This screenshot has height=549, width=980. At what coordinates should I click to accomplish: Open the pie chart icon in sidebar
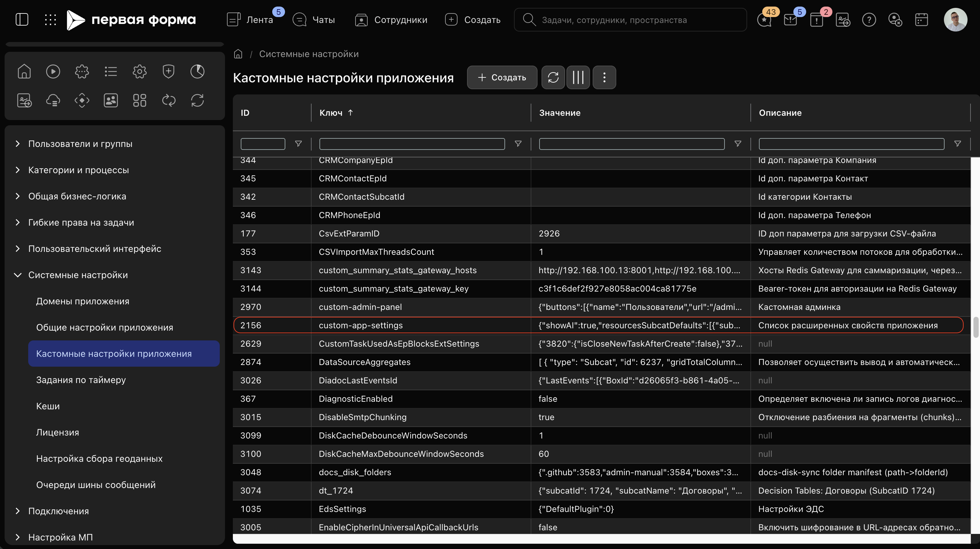click(197, 71)
